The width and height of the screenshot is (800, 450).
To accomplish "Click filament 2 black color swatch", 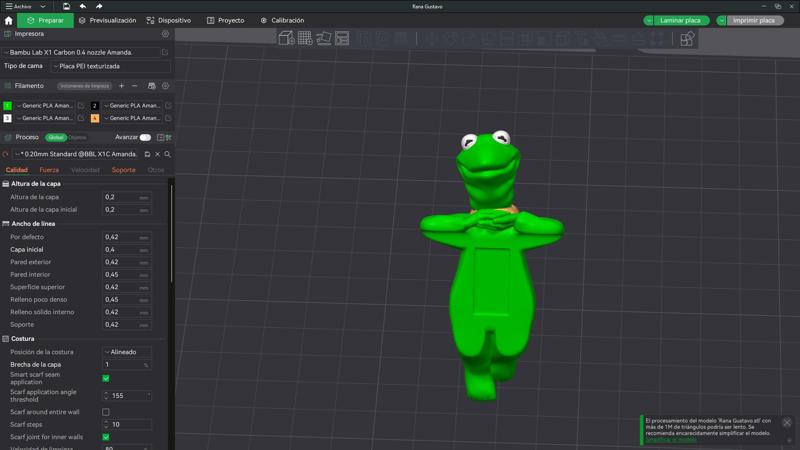I will click(94, 106).
